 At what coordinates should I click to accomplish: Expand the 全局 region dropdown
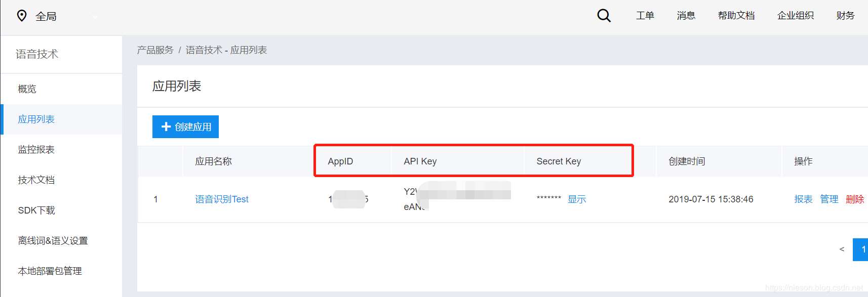click(x=95, y=17)
